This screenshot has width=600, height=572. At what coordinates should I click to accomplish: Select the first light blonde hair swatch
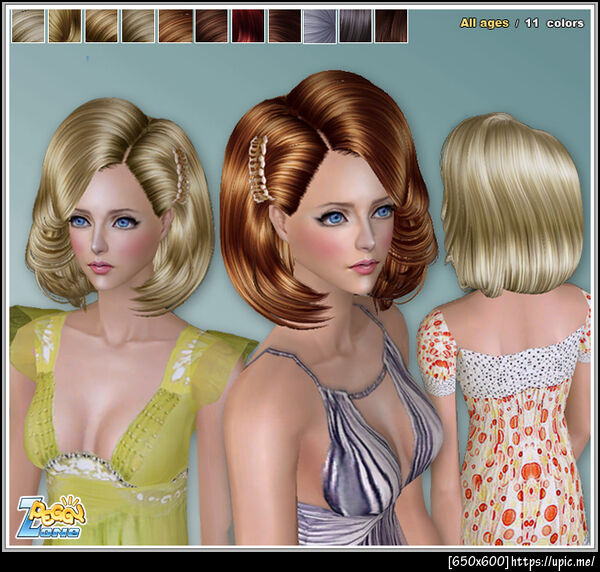[x=28, y=26]
